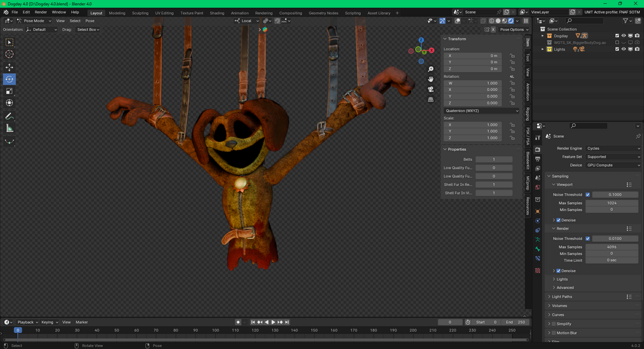Select rendered viewport shading sphere

(511, 21)
